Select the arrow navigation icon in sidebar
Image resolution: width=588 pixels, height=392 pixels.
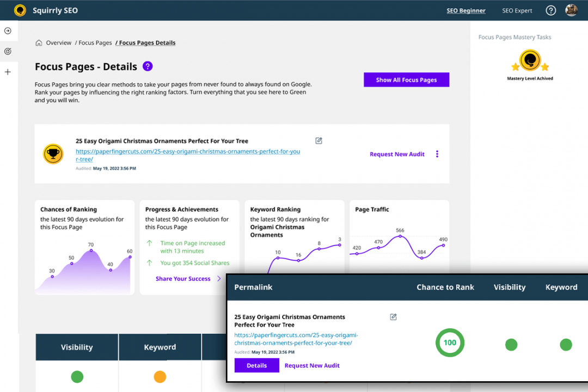click(9, 30)
